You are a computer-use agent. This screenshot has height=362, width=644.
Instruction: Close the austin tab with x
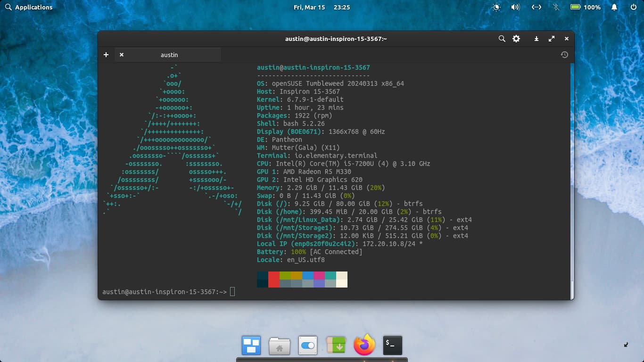pyautogui.click(x=122, y=55)
